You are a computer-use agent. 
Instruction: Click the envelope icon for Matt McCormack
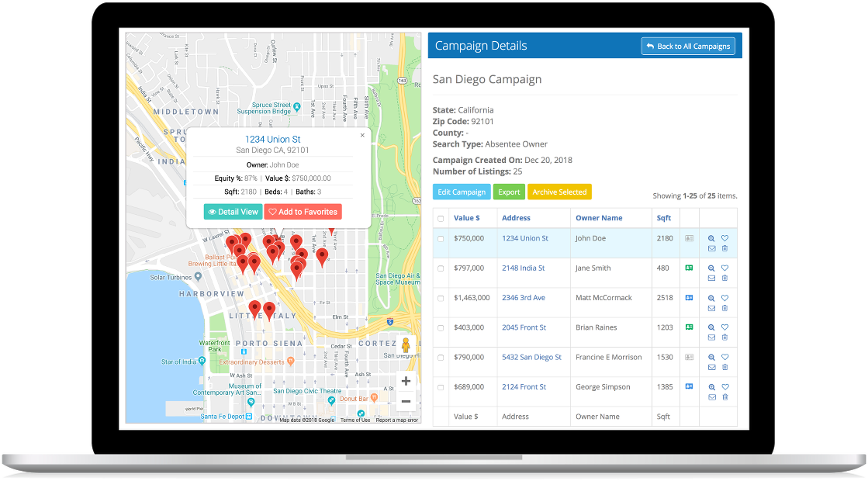tap(711, 308)
